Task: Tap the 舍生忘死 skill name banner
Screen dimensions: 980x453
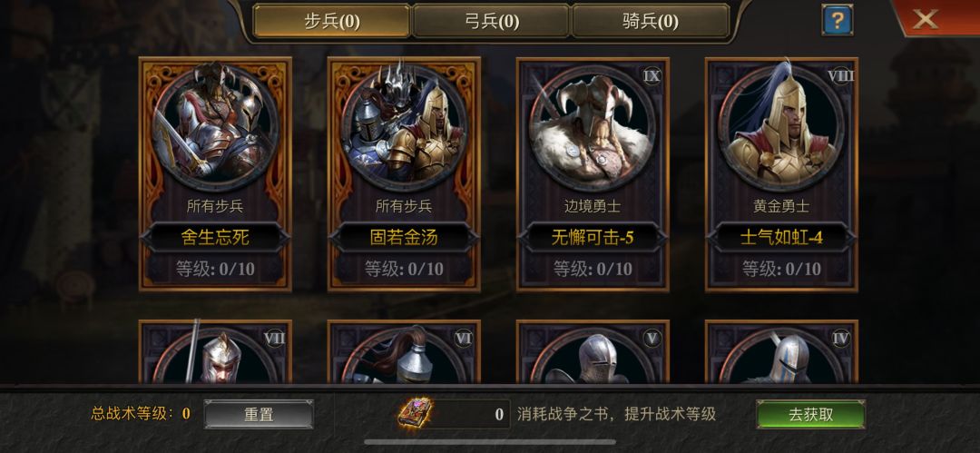Action: [x=216, y=238]
